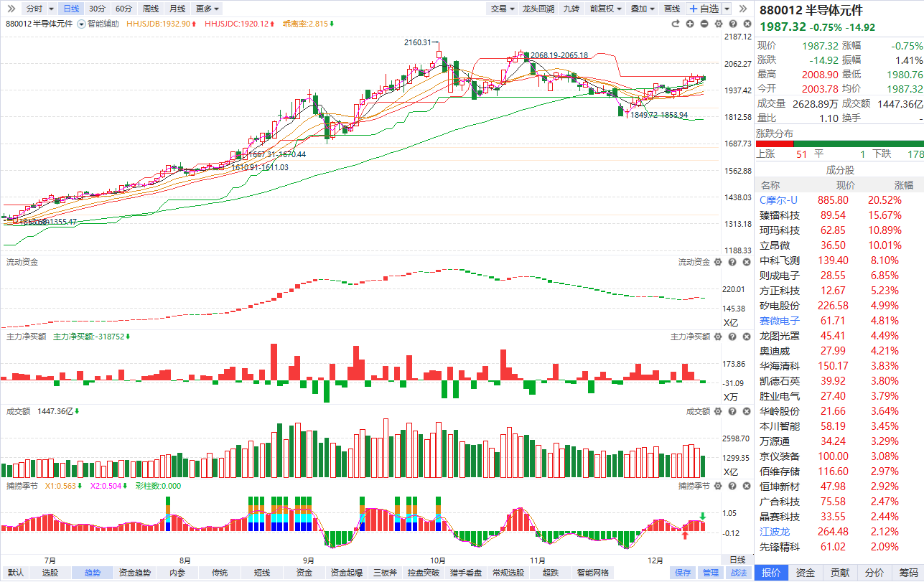This screenshot has height=582, width=924.
Task: Switch chart to 60分 period
Action: coord(123,9)
